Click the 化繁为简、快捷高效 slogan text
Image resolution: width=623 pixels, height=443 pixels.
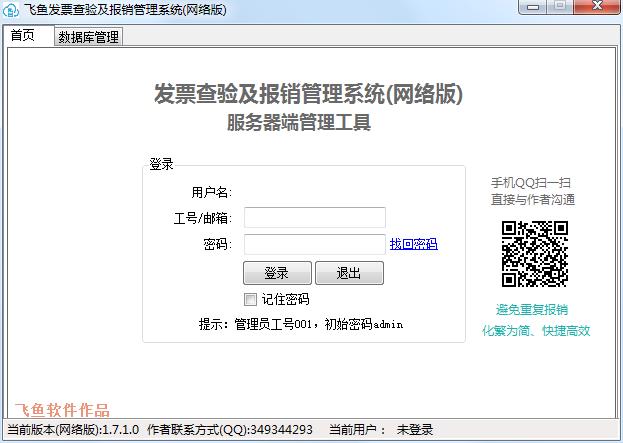[x=536, y=330]
